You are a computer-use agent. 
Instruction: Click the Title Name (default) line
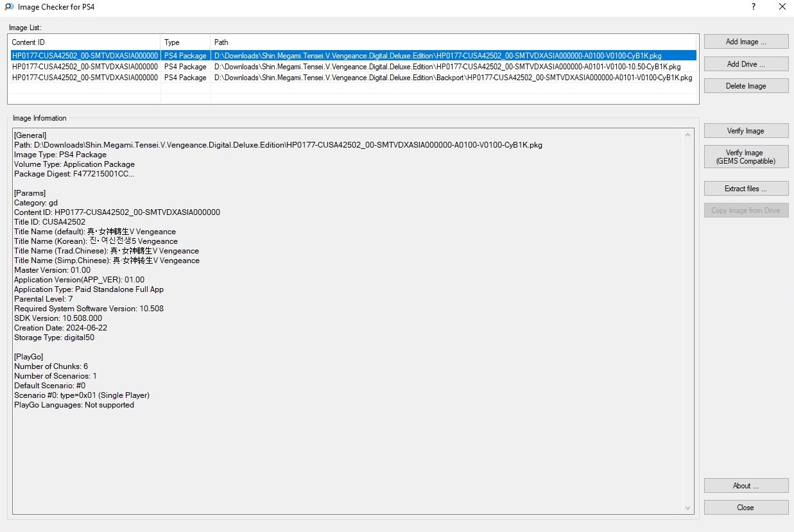tap(95, 232)
